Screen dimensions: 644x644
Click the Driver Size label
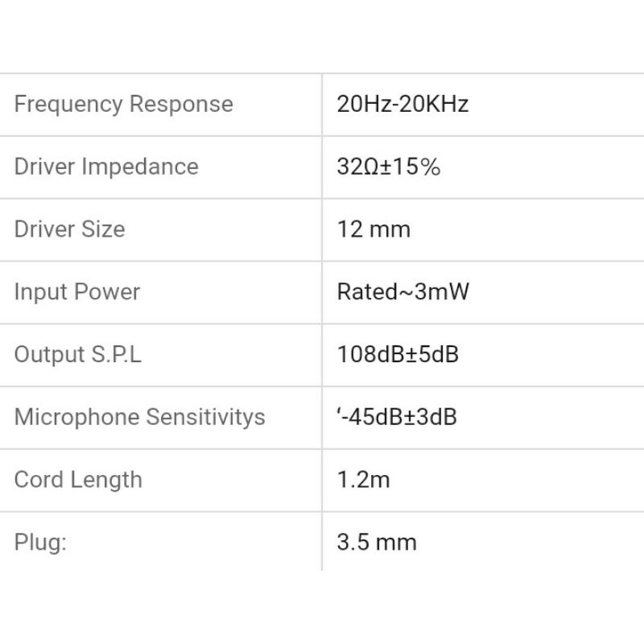click(70, 229)
